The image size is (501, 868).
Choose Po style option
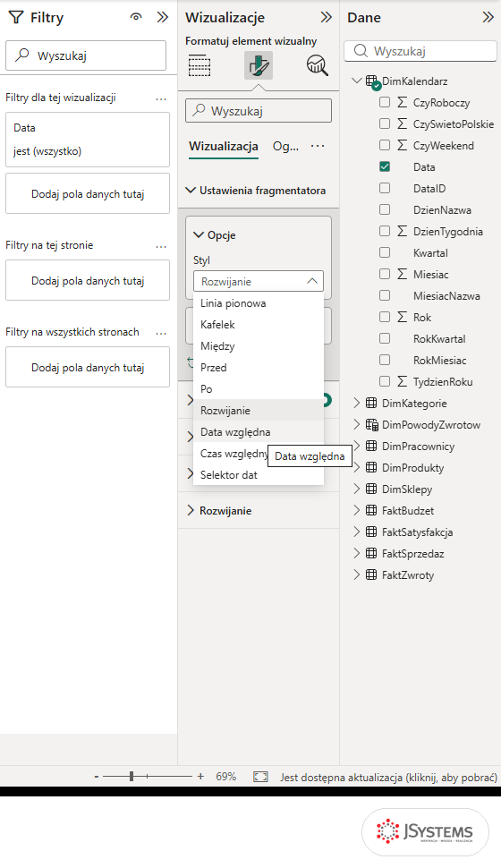point(259,389)
